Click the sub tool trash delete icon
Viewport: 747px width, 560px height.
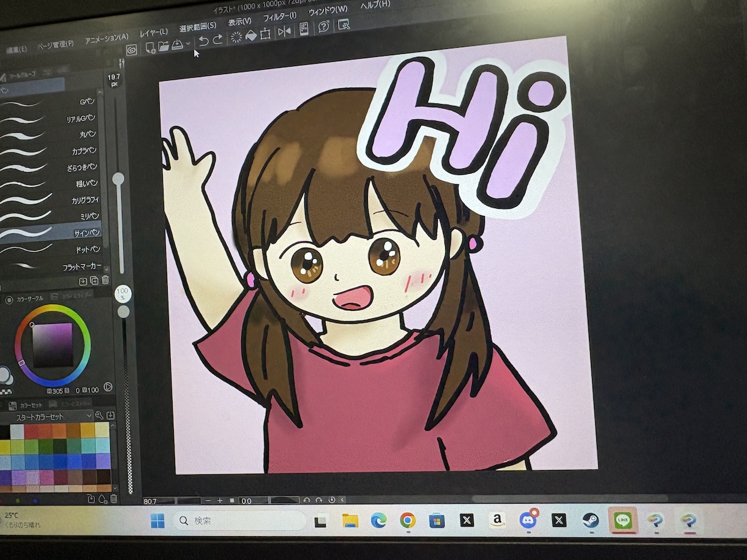(x=105, y=280)
